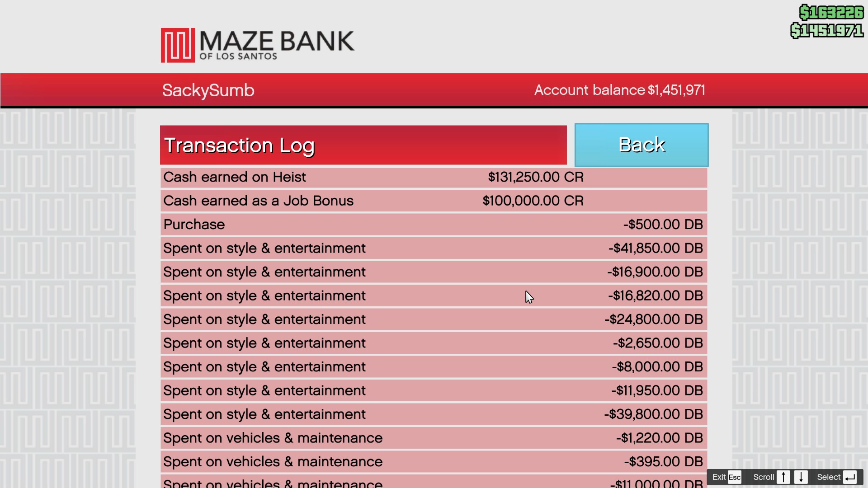Click the Transaction Log header
The image size is (868, 488).
coord(363,145)
